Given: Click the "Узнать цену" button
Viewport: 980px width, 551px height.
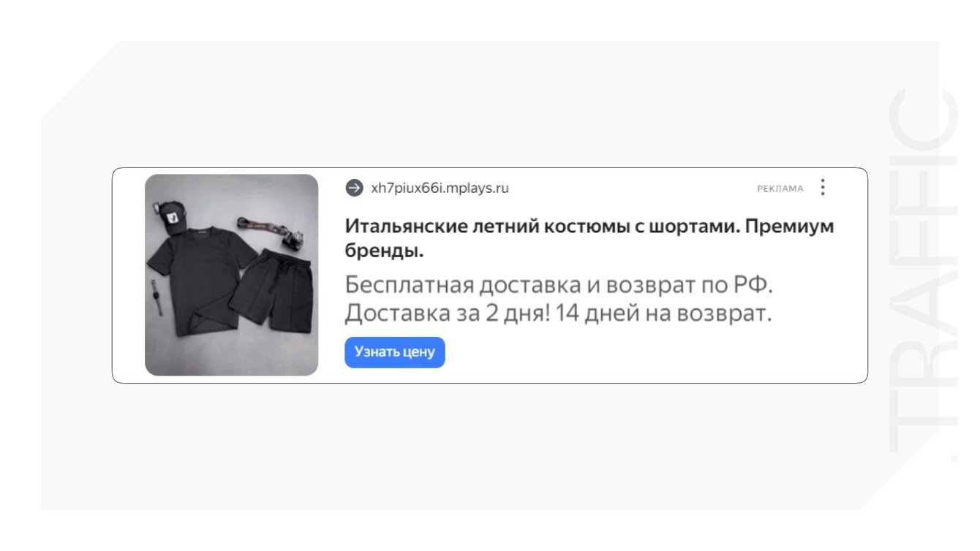Looking at the screenshot, I should (x=395, y=352).
